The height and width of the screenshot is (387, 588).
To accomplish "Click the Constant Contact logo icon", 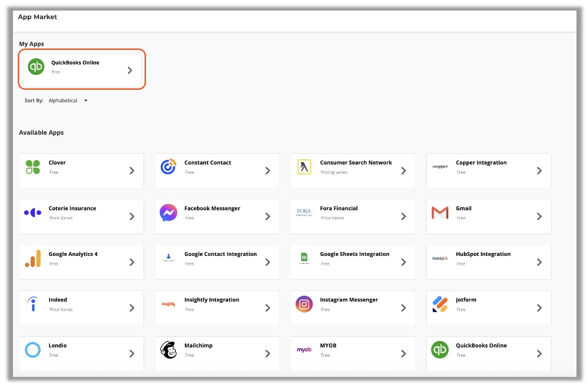I will point(168,167).
